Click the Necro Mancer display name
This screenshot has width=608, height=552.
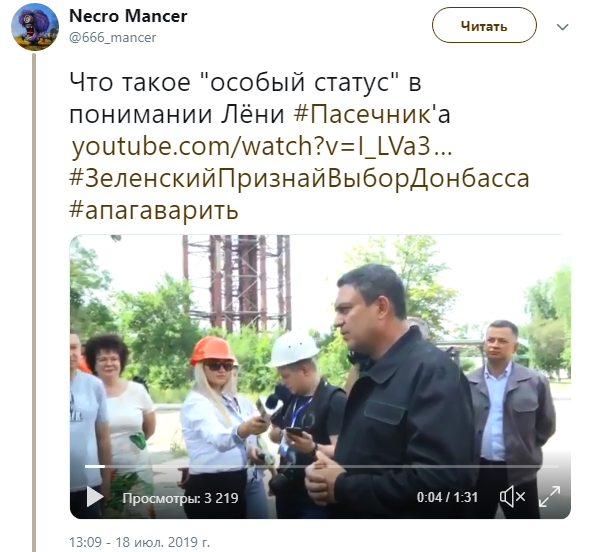[128, 16]
